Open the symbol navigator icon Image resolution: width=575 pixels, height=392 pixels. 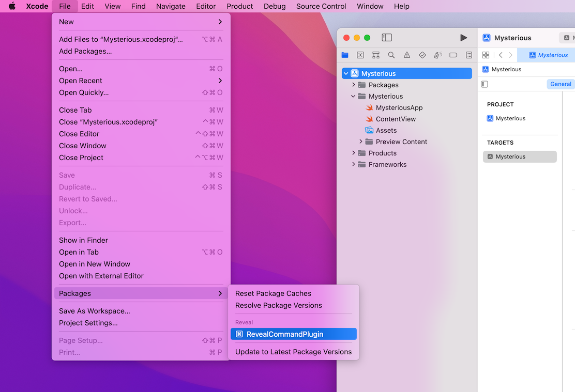(x=376, y=55)
